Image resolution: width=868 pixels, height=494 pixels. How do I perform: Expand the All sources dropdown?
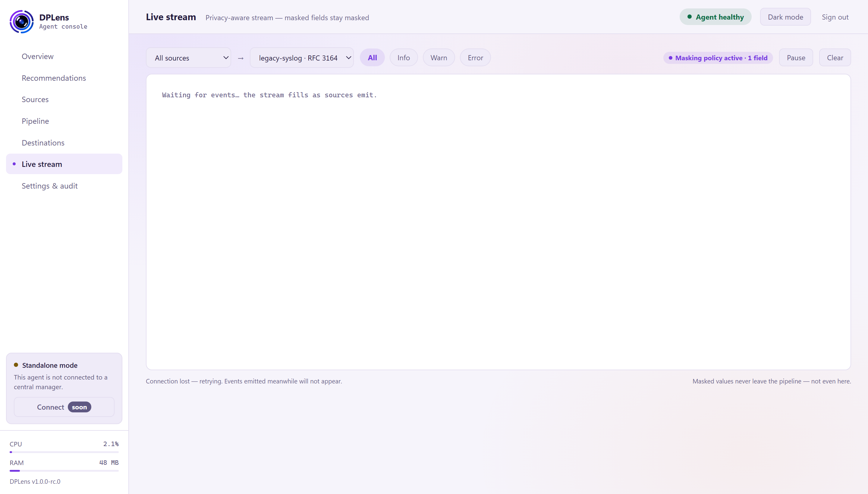[x=188, y=58]
